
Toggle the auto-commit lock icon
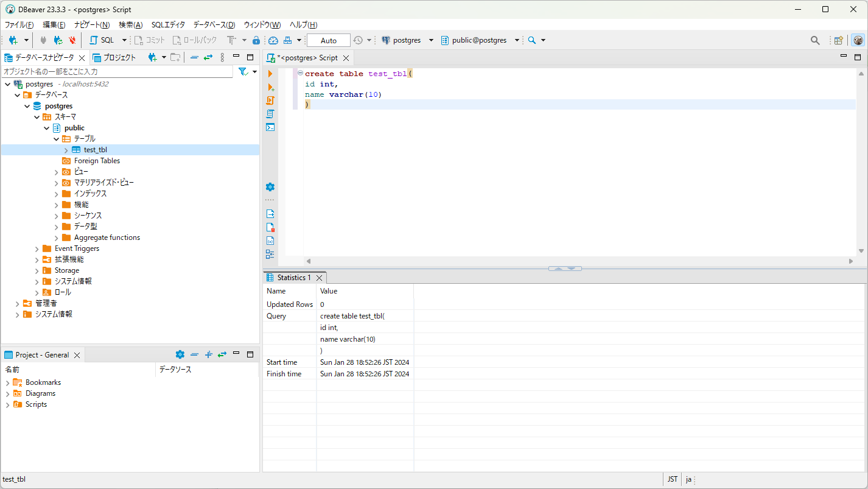(x=256, y=40)
